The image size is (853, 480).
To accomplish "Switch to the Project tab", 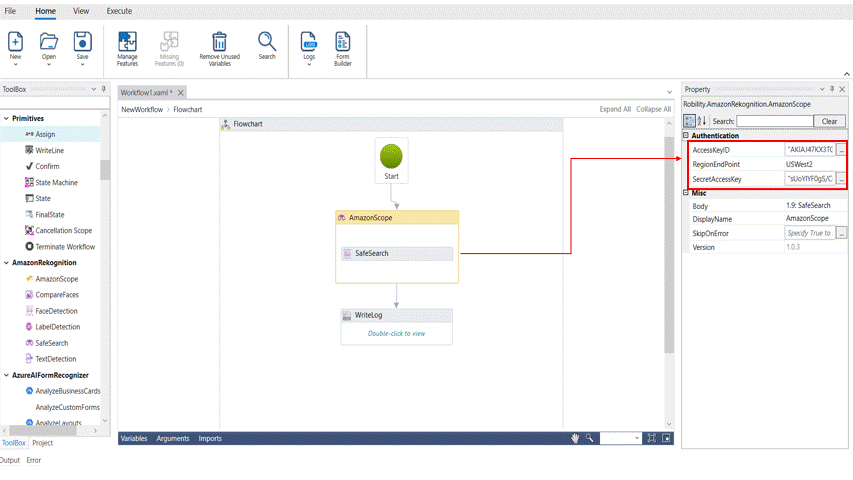I will [42, 443].
